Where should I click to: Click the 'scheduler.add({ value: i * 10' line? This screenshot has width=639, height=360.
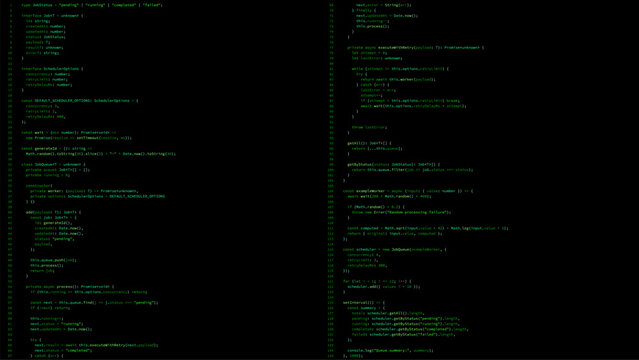384,286
